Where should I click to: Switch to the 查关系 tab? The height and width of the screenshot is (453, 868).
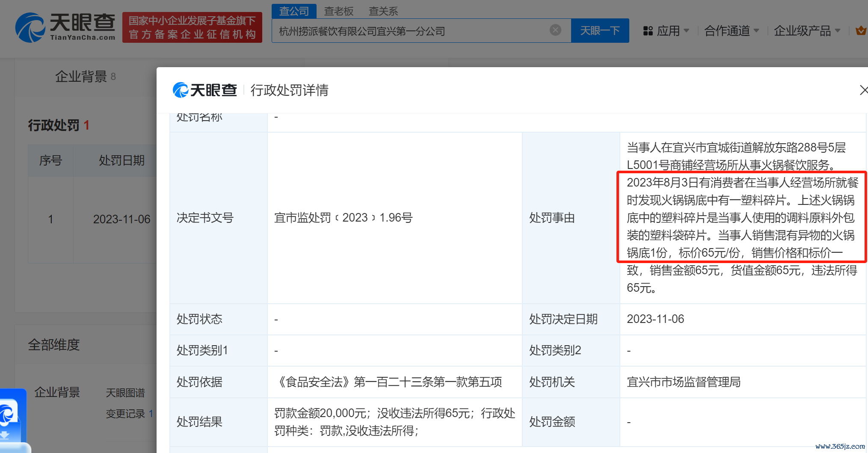click(383, 11)
